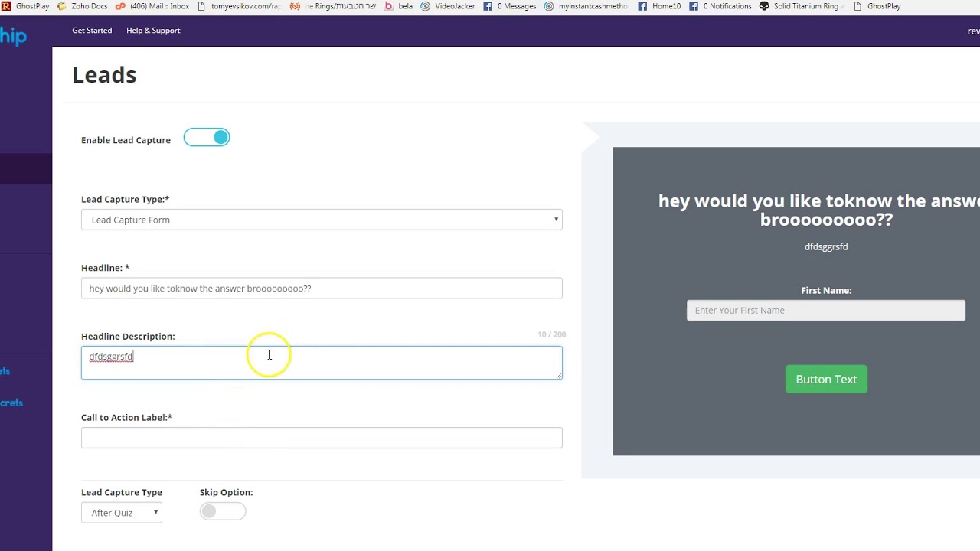Open the GhostPlay bookmark with red R icon
Viewport: 980px width, 551px height.
(x=25, y=6)
